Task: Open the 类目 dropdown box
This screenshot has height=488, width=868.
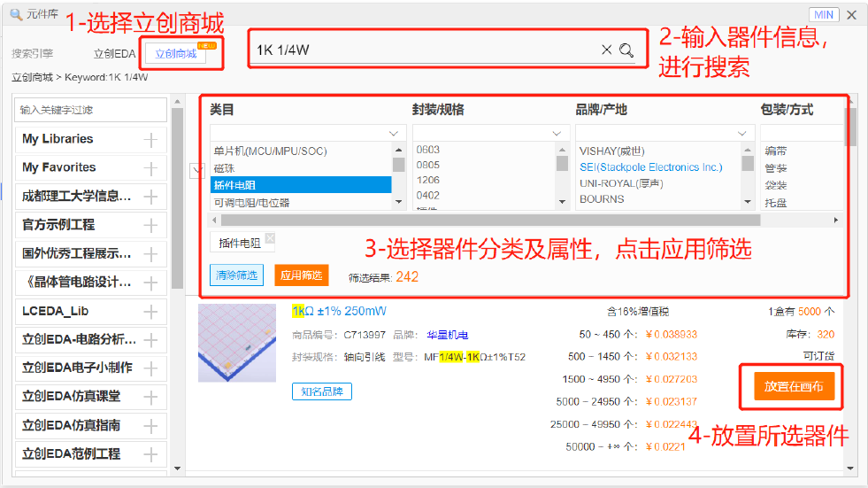Action: [x=308, y=133]
